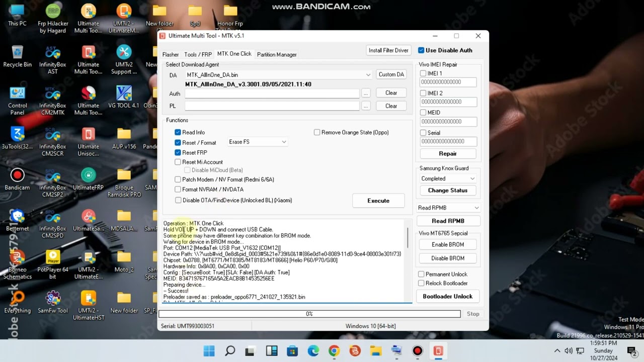Open Spd folder on desktop
This screenshot has width=644, height=362.
195,15
